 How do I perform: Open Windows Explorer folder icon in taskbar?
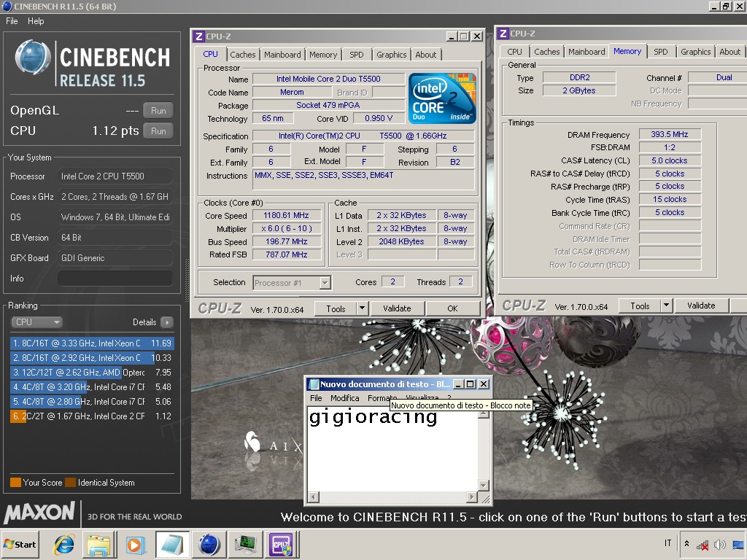click(x=99, y=544)
